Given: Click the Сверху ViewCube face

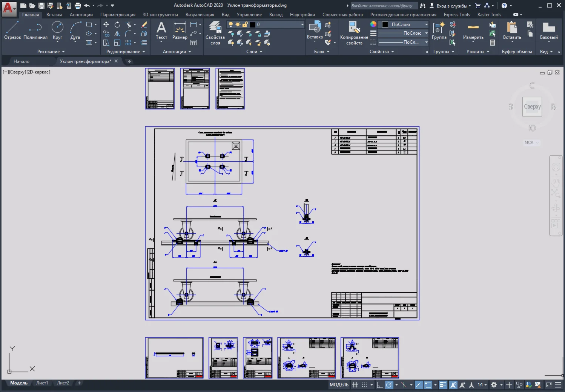Looking at the screenshot, I should pos(532,107).
